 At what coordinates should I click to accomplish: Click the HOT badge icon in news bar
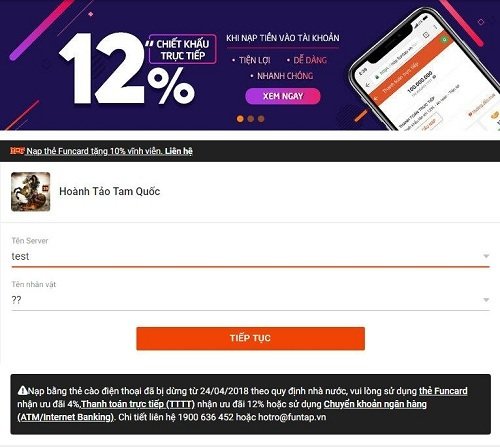(x=17, y=151)
